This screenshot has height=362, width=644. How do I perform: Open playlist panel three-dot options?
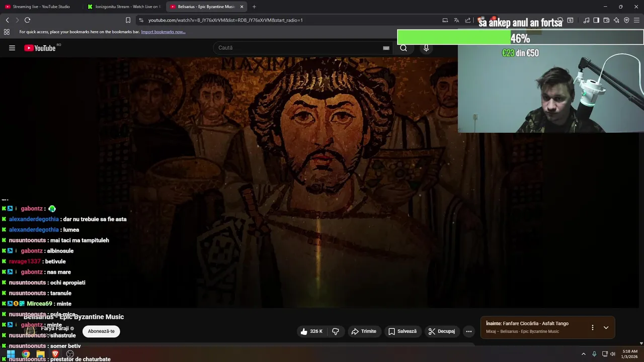tap(592, 327)
